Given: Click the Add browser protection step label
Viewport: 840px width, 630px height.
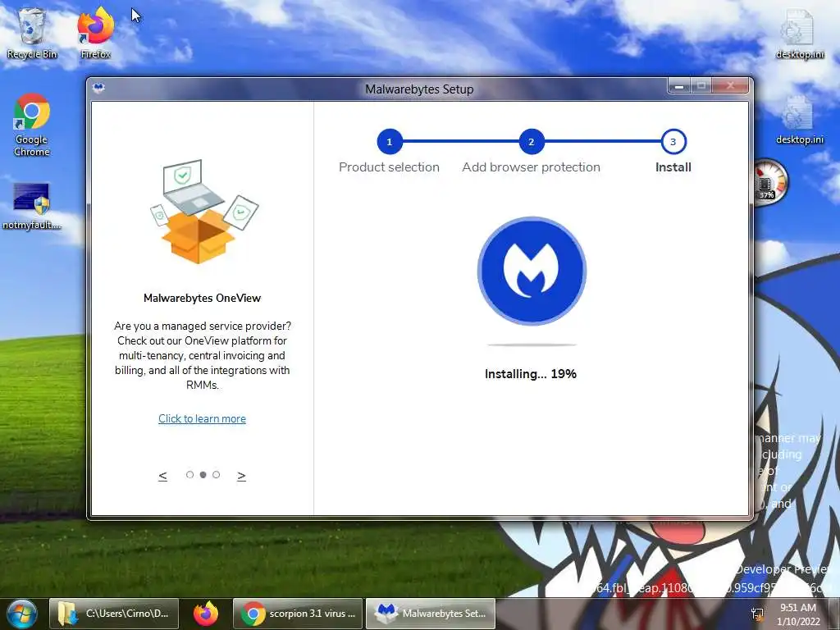Looking at the screenshot, I should pyautogui.click(x=531, y=167).
